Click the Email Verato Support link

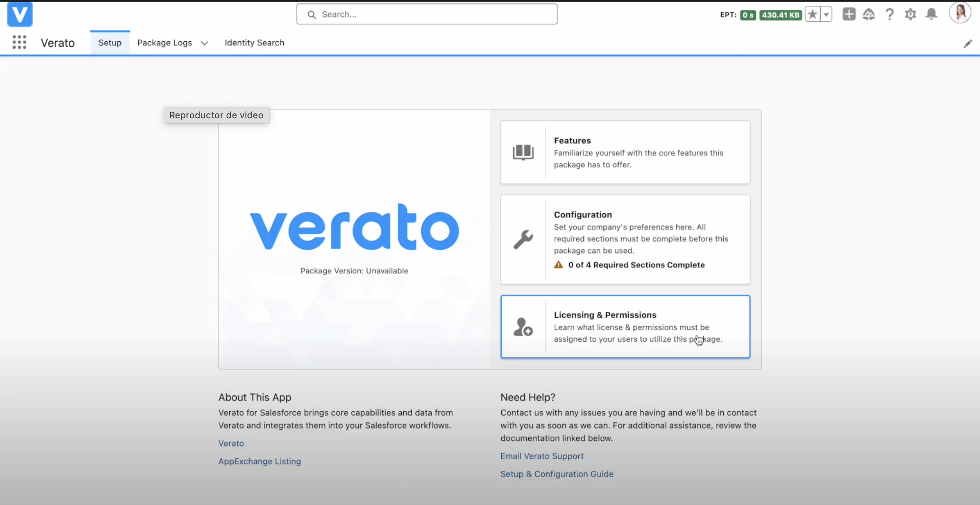(x=542, y=456)
